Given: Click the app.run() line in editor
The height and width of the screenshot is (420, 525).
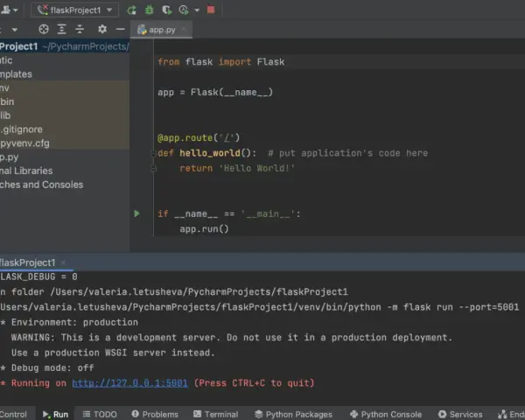Looking at the screenshot, I should (204, 229).
